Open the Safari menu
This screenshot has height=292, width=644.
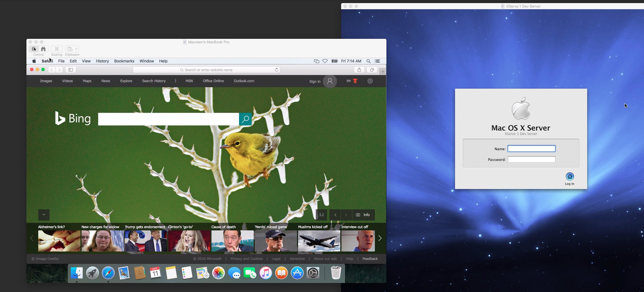[47, 61]
